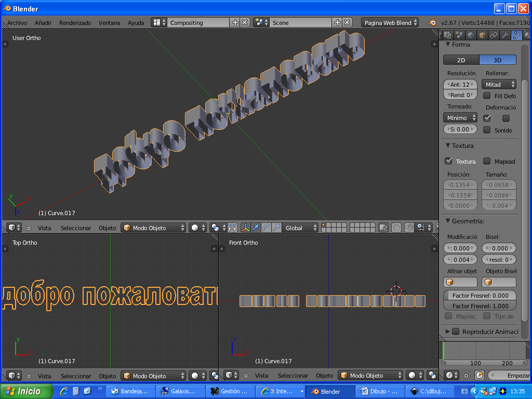Click the Blender logo icon in info header

pos(432,23)
